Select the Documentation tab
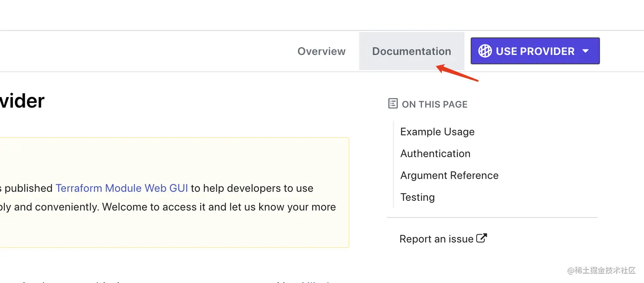 pos(411,51)
